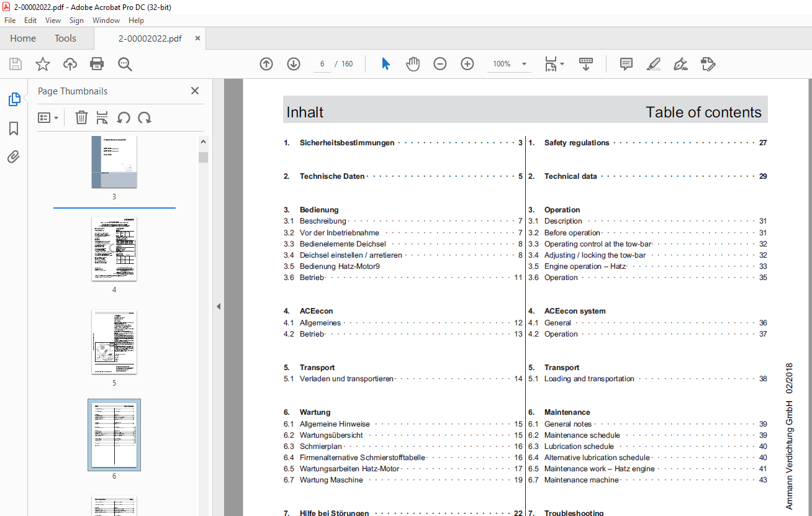This screenshot has width=812, height=516.
Task: Click the 'Safety regulations' contents entry
Action: (577, 143)
